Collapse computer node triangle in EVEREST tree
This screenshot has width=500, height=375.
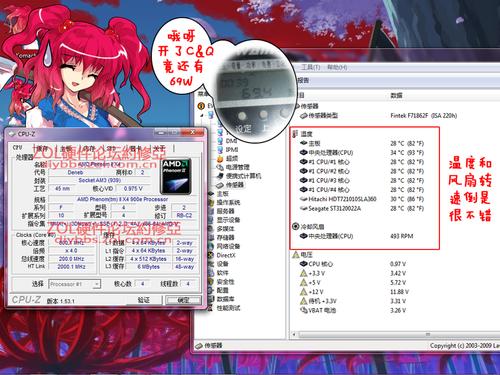pyautogui.click(x=201, y=115)
